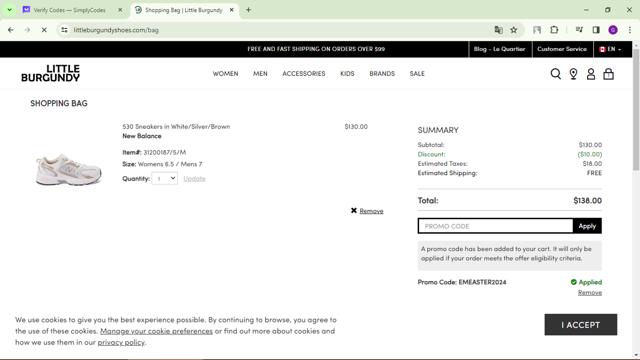The width and height of the screenshot is (640, 360).
Task: Open the Customer Service link
Action: click(562, 49)
